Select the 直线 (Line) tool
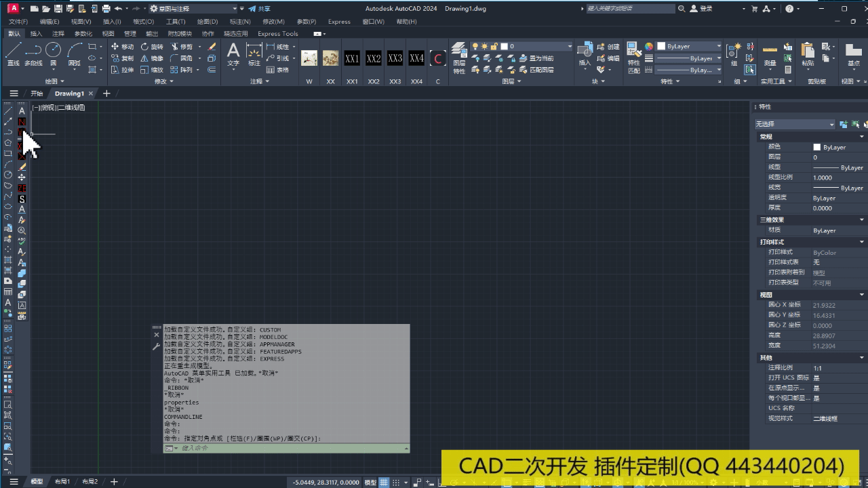This screenshot has height=488, width=868. (13, 54)
